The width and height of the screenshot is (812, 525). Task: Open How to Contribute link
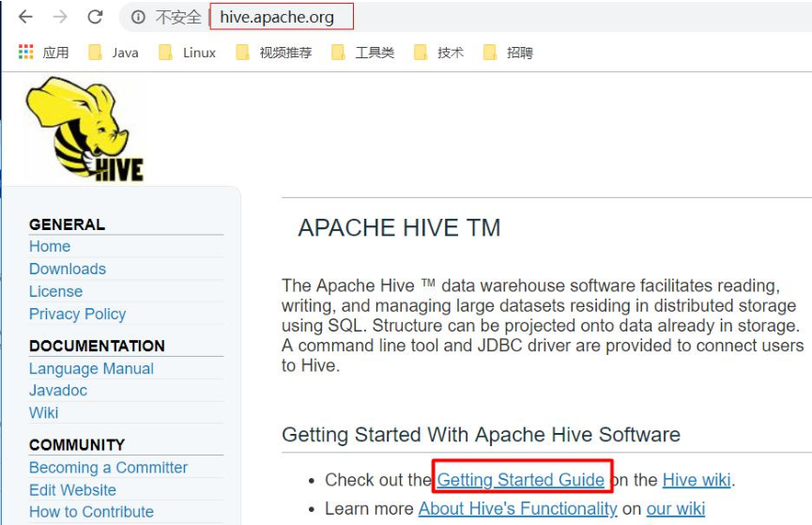coord(91,512)
